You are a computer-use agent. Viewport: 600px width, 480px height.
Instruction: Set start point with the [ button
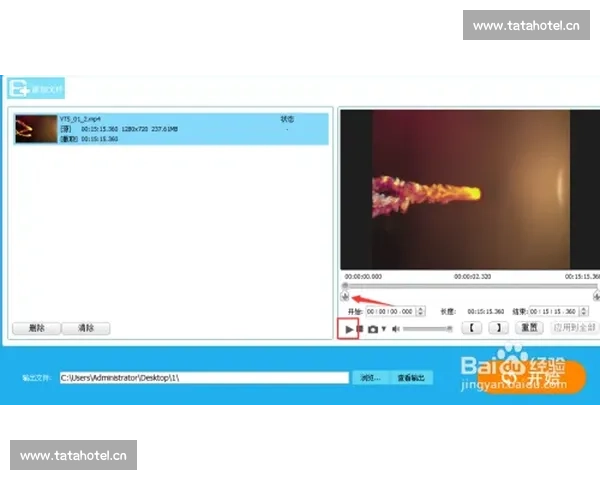[x=473, y=327]
